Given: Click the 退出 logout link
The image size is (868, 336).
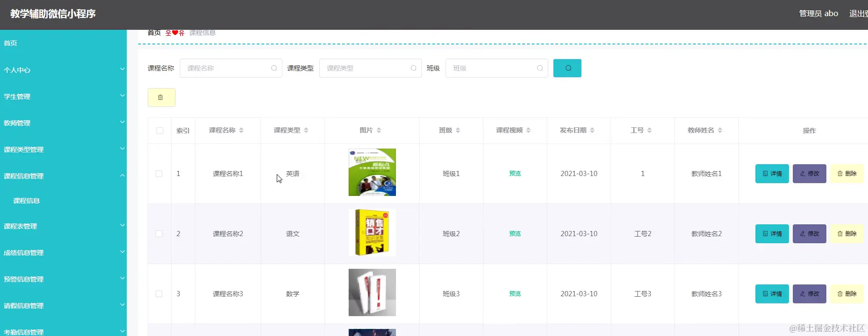Looking at the screenshot, I should click(x=858, y=14).
